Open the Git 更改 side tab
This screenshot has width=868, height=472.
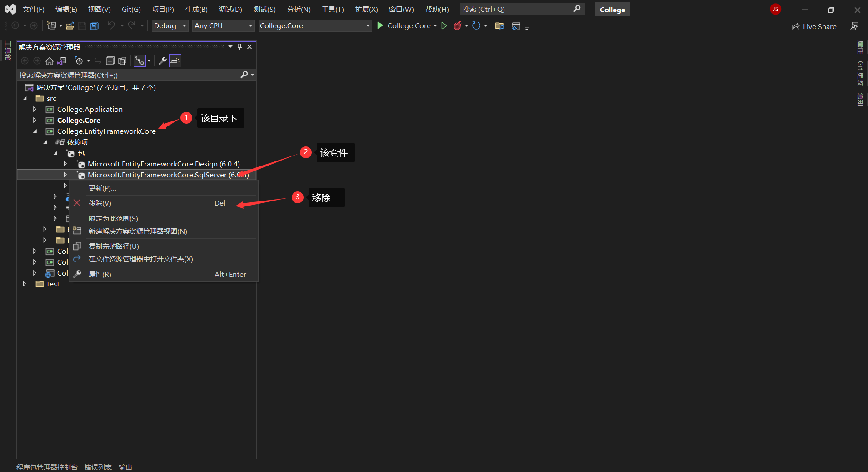860,73
